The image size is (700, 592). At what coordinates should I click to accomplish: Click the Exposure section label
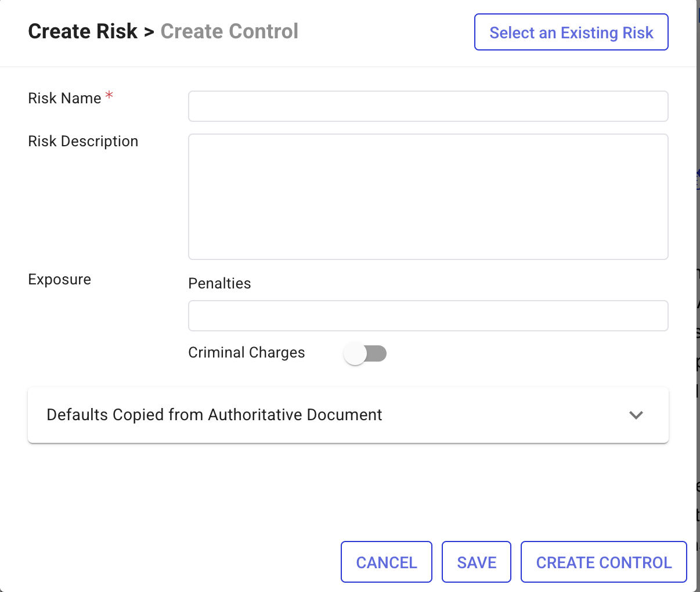[59, 280]
